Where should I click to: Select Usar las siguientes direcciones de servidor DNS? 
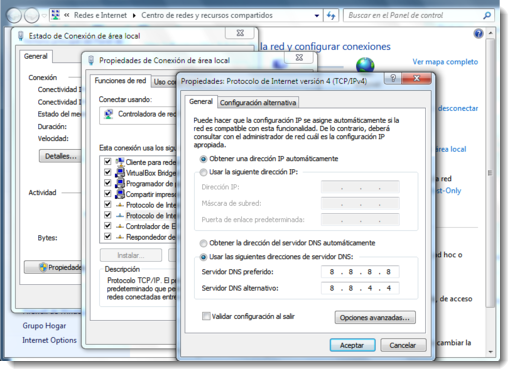(x=203, y=257)
